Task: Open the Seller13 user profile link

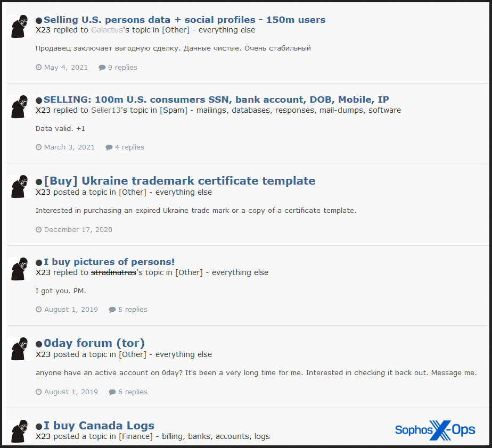Action: 106,110
